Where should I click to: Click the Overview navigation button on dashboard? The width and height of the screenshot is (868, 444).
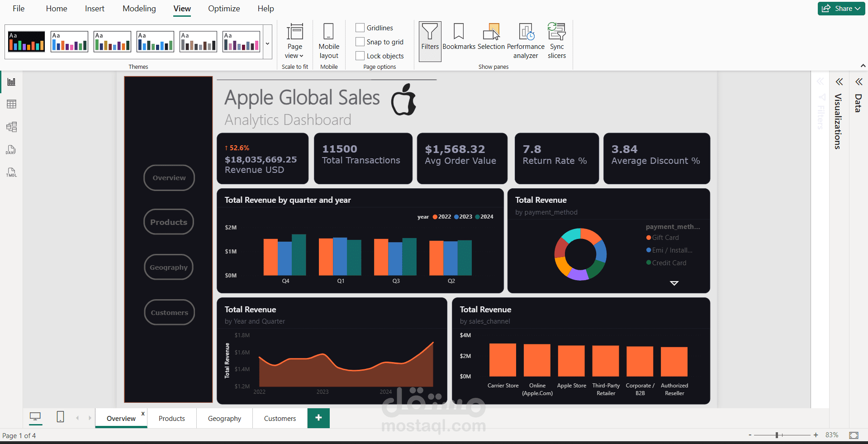point(169,178)
